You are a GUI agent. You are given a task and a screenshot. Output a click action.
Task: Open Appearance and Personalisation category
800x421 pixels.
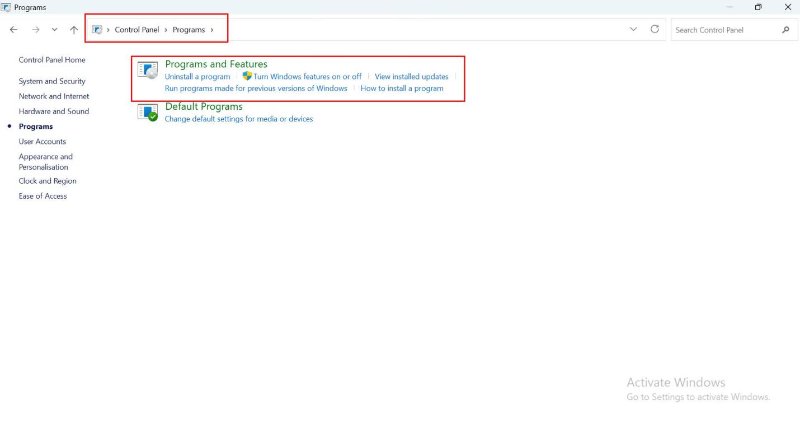pyautogui.click(x=46, y=162)
